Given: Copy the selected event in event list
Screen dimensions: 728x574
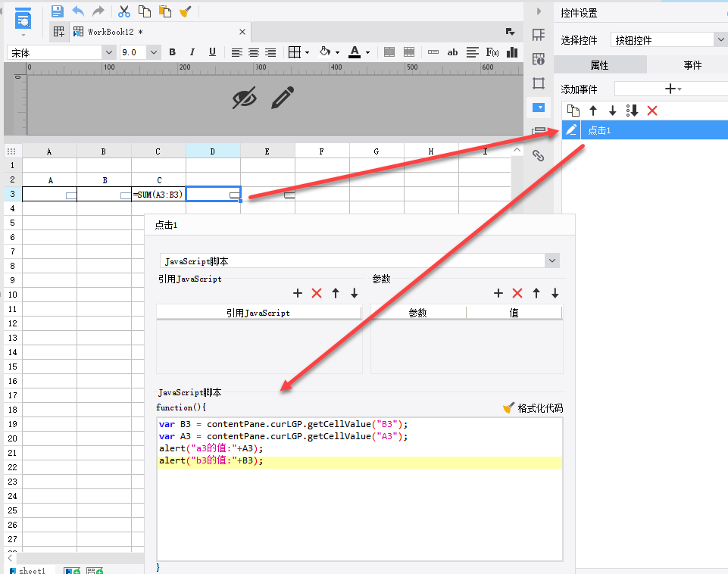Looking at the screenshot, I should click(x=573, y=111).
